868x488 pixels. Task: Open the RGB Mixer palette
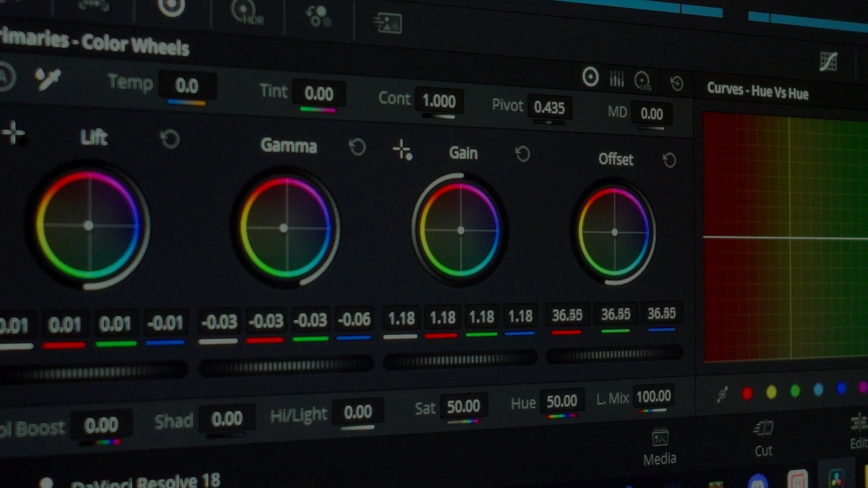[319, 17]
